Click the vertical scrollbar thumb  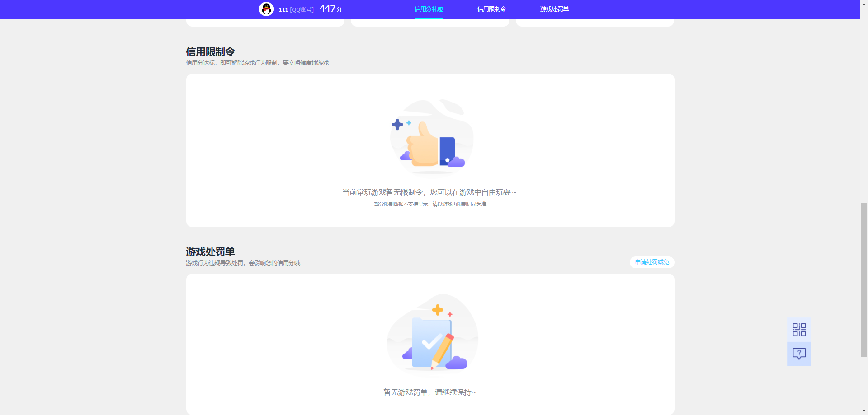[x=864, y=280]
